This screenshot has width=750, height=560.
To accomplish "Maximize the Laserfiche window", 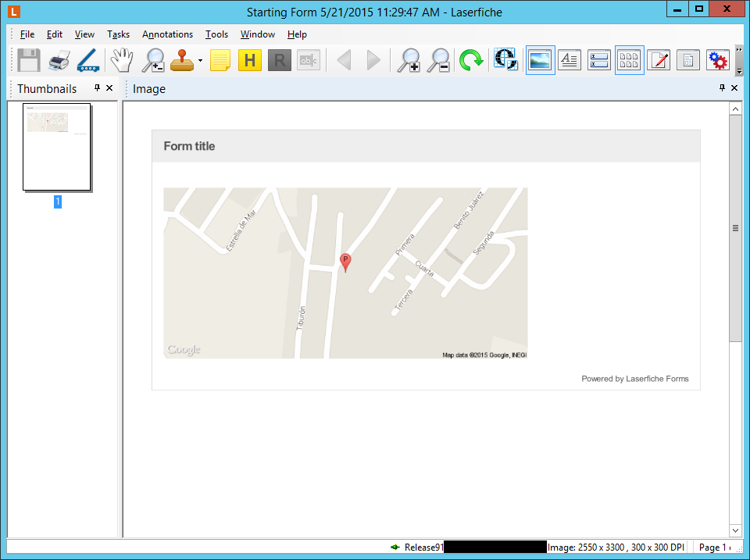I will pos(698,9).
